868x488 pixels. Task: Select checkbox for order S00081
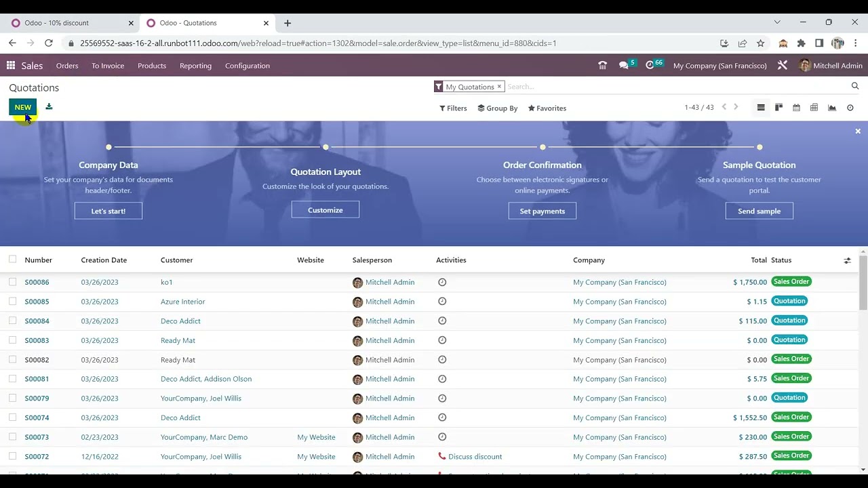click(x=12, y=379)
